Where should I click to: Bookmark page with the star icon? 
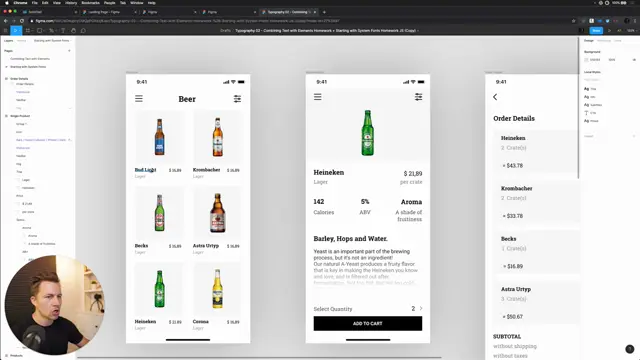pos(573,21)
